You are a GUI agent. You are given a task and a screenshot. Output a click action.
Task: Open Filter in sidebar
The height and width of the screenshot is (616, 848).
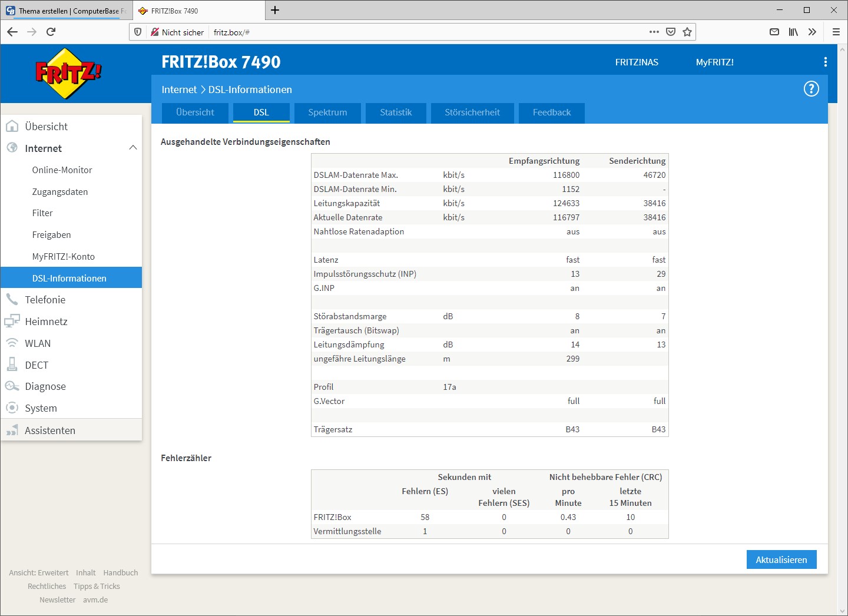tap(71, 213)
